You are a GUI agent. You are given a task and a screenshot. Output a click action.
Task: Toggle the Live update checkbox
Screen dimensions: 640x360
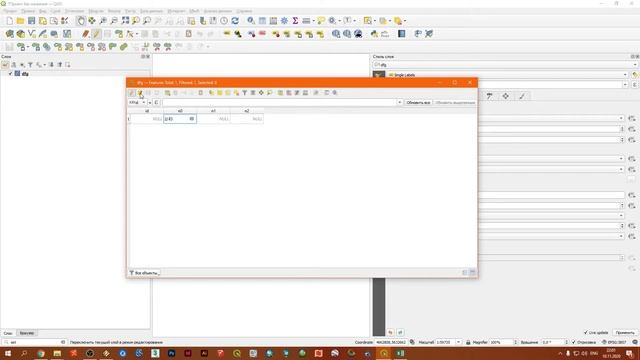(586, 333)
